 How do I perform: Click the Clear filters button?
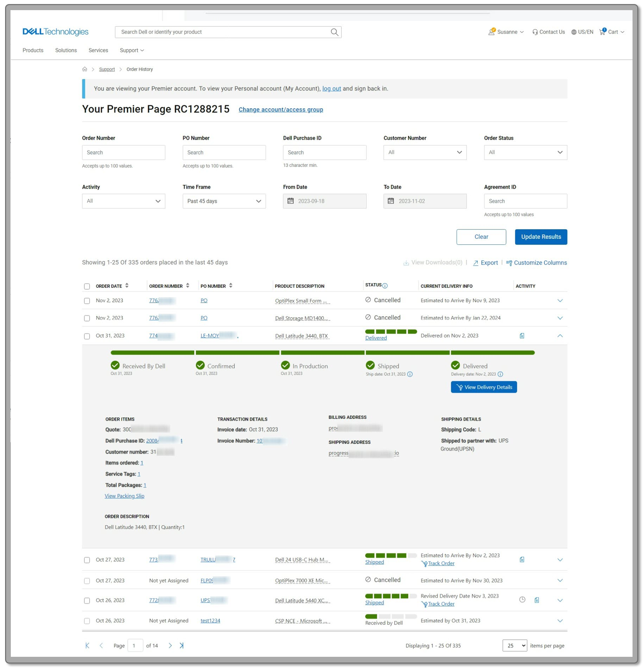coord(481,237)
